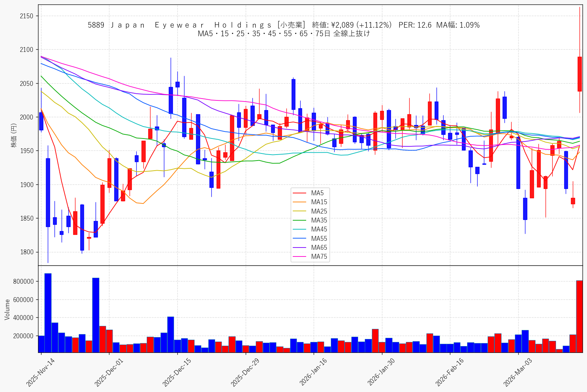Click the 800000 volume axis label
The height and width of the screenshot is (392, 587).
click(x=23, y=281)
